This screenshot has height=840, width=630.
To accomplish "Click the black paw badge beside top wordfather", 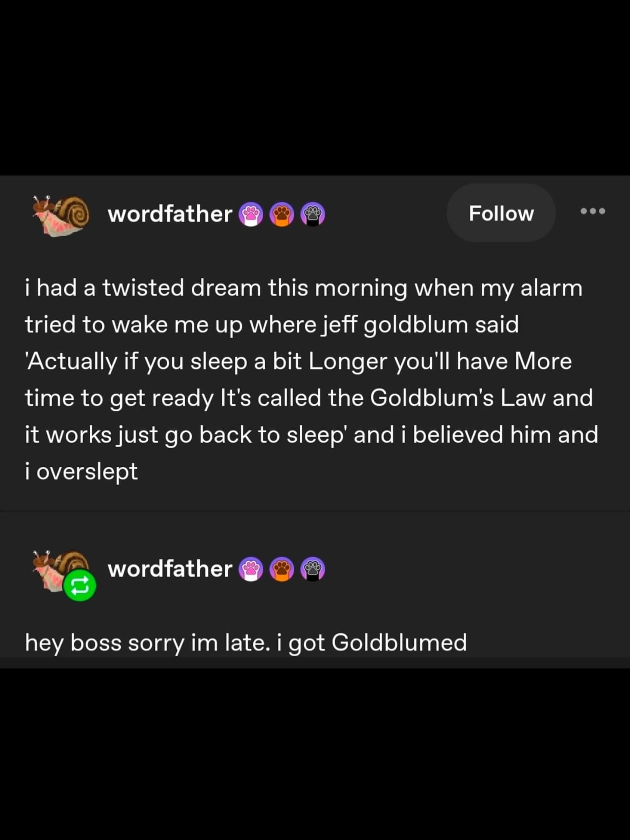I will (313, 214).
